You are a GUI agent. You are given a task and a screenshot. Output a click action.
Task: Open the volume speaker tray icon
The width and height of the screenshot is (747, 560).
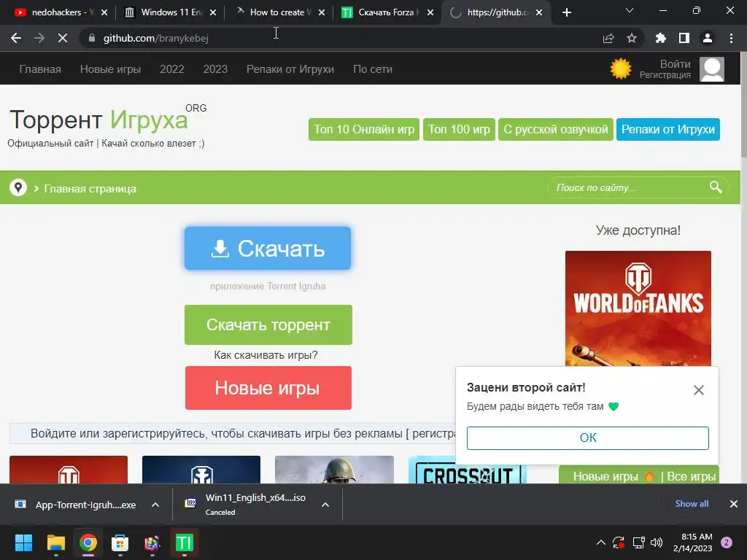[x=657, y=542]
